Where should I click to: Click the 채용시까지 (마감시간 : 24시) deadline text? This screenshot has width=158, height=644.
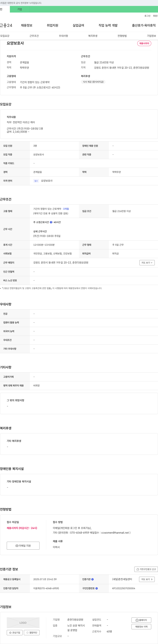pos(22,528)
